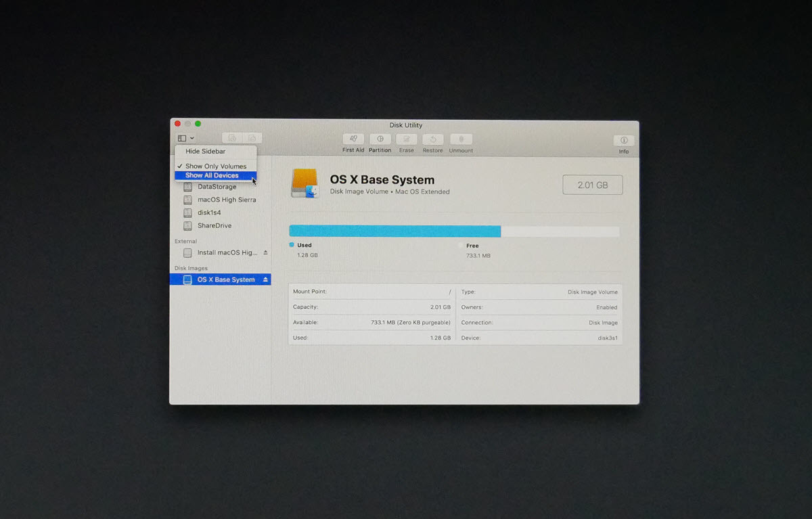Unmount the volume via toolbar
The width and height of the screenshot is (812, 519).
tap(461, 139)
